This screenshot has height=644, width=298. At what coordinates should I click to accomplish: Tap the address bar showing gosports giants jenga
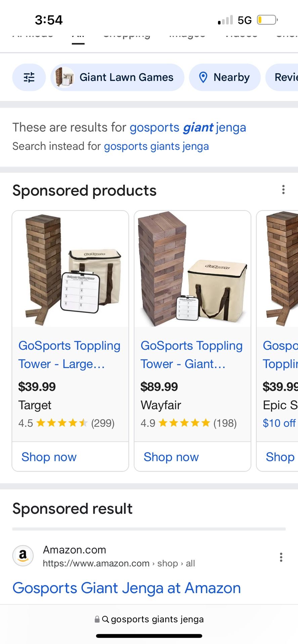(x=149, y=619)
